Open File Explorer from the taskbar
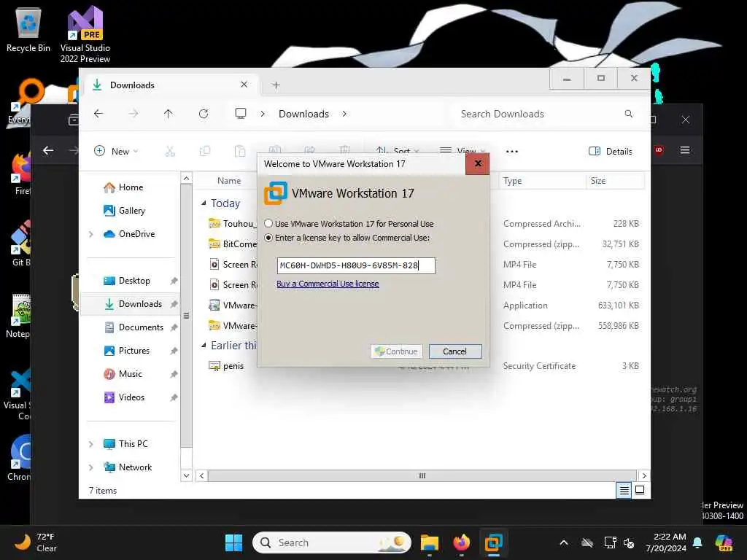Viewport: 747px width, 560px height. (429, 542)
